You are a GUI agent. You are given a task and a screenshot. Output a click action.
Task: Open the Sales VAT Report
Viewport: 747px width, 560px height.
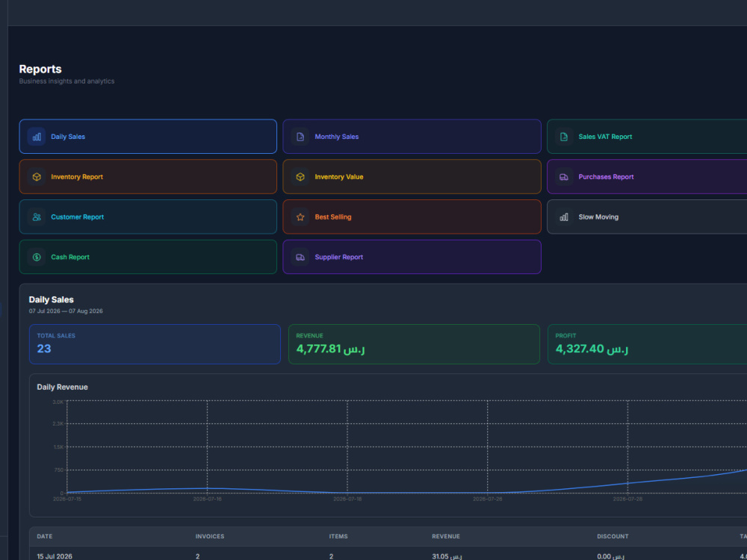(647, 137)
